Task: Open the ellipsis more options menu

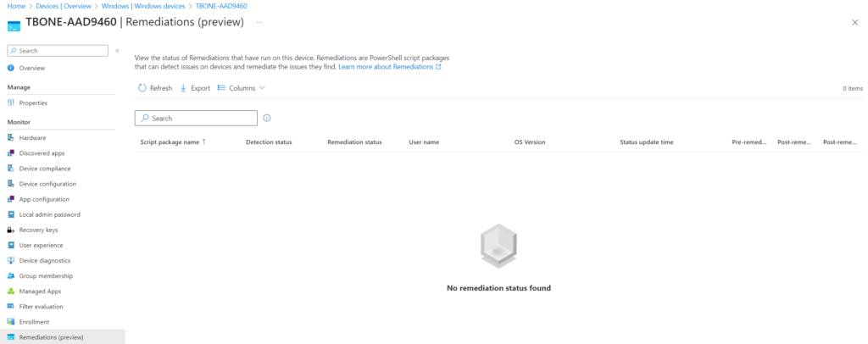Action: (x=259, y=22)
